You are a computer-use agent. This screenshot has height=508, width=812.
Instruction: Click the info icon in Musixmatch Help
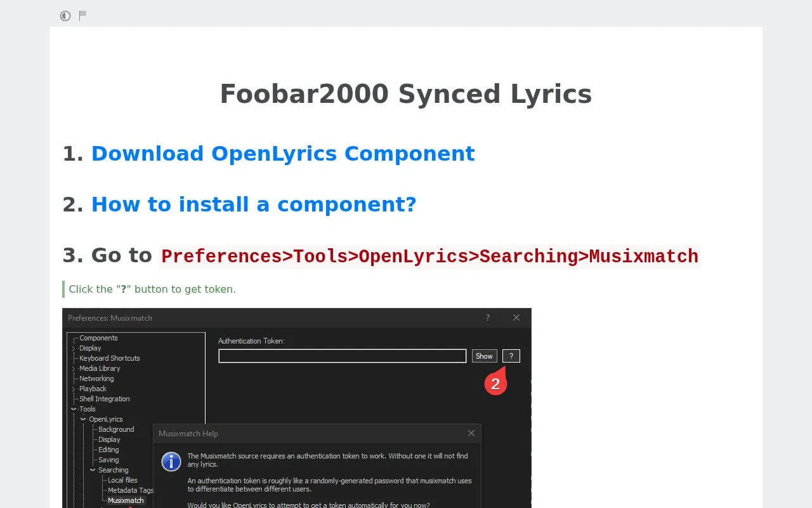tap(171, 462)
